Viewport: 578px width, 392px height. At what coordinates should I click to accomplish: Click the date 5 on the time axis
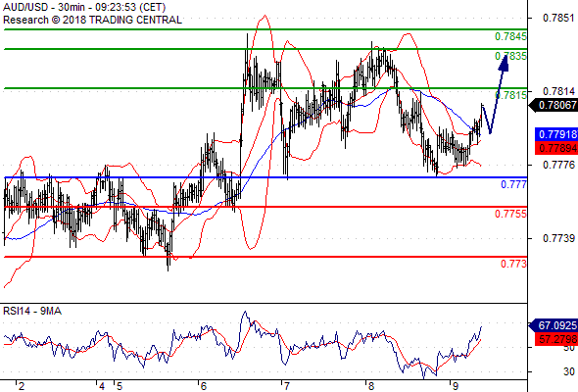coord(120,386)
